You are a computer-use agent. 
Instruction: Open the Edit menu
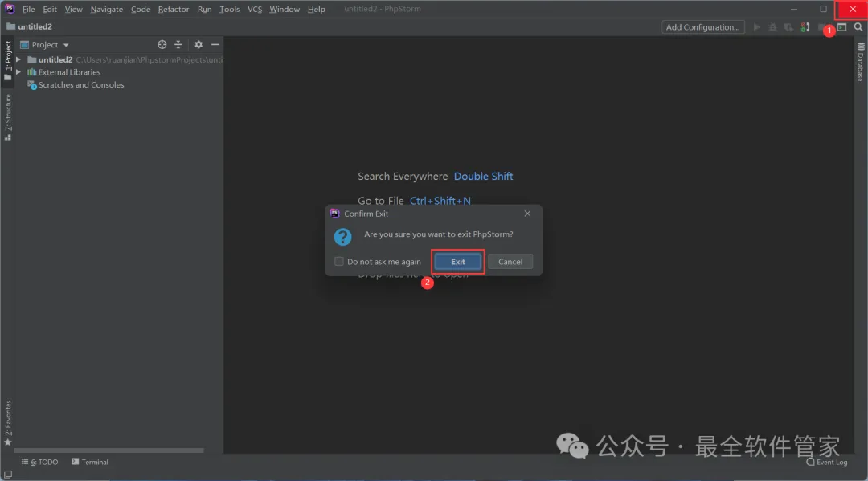(x=50, y=9)
